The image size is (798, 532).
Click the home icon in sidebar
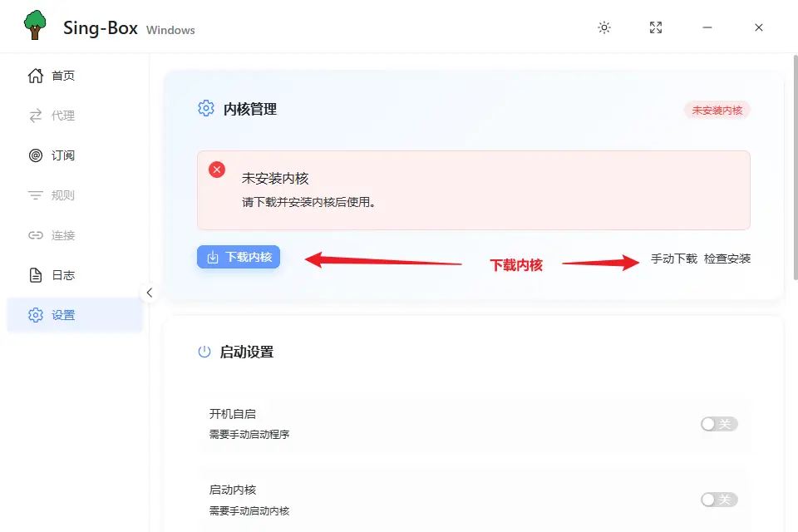(x=35, y=76)
